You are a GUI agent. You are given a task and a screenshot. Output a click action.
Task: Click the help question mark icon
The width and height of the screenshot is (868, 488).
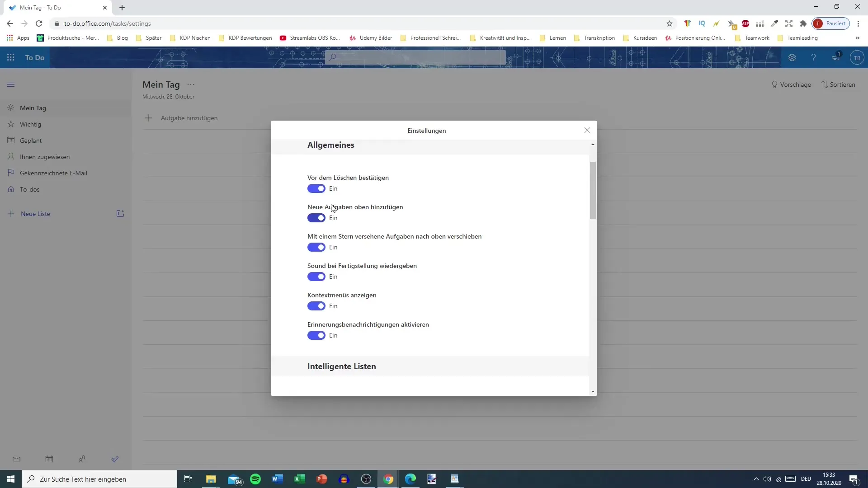pos(813,57)
